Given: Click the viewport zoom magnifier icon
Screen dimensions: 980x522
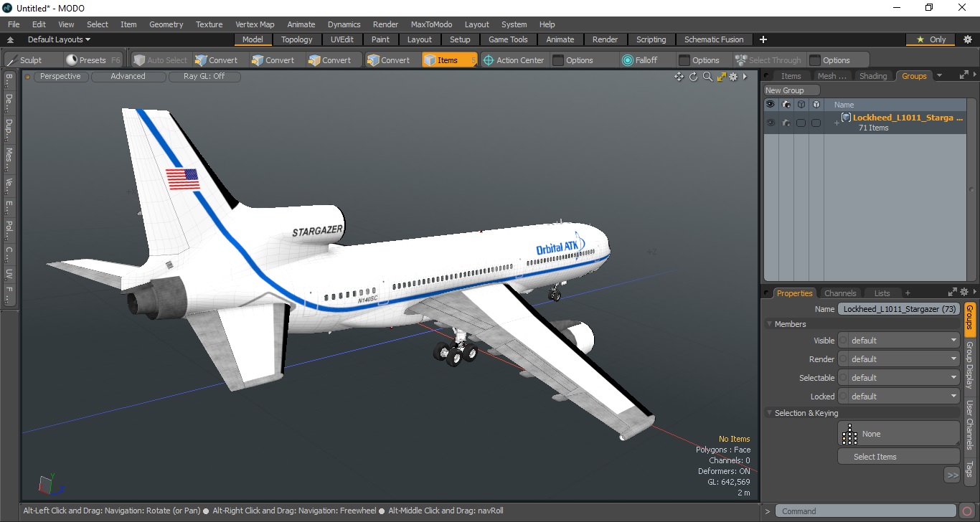Looking at the screenshot, I should [707, 77].
